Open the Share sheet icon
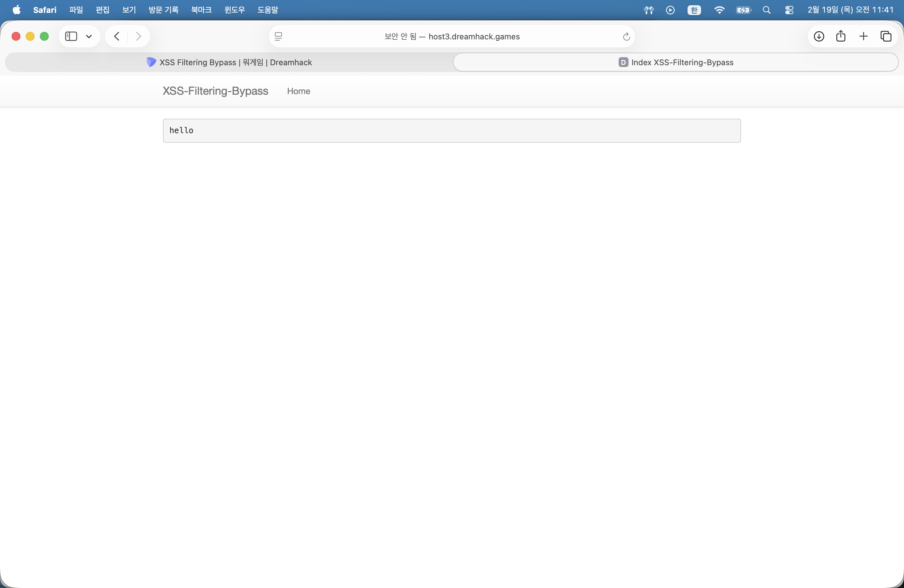 click(x=841, y=37)
